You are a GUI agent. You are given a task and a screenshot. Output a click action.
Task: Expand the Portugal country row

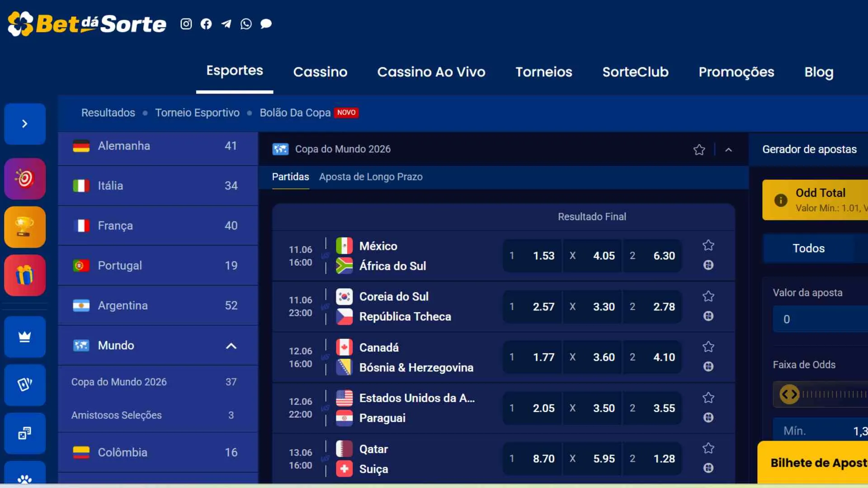(158, 266)
